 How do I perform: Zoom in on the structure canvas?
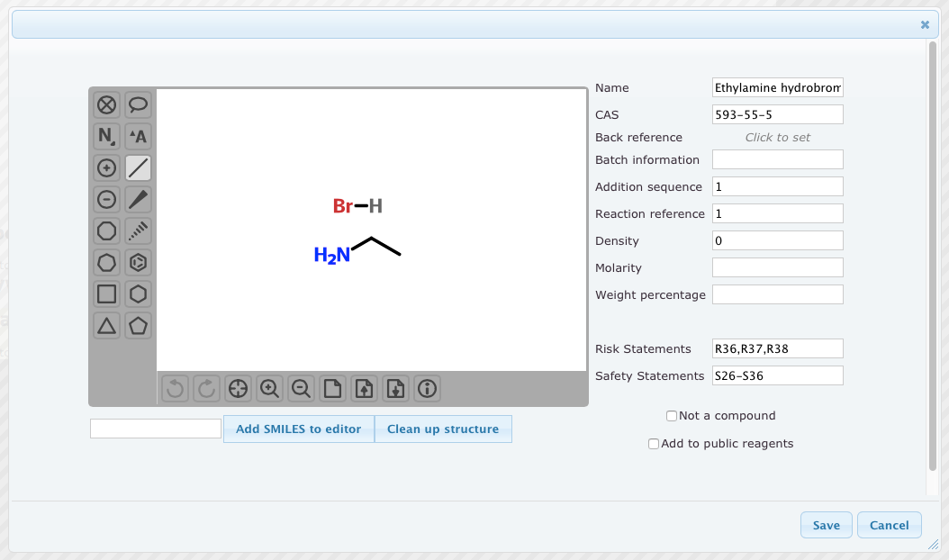click(269, 388)
